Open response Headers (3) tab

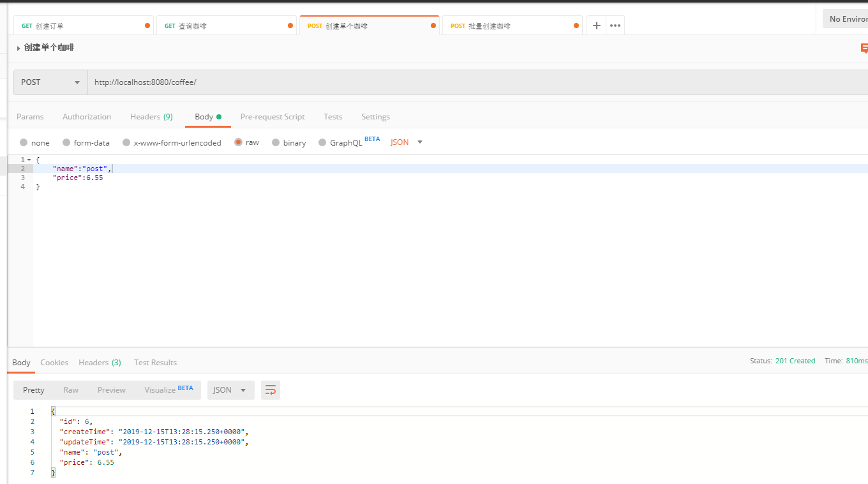coord(100,362)
